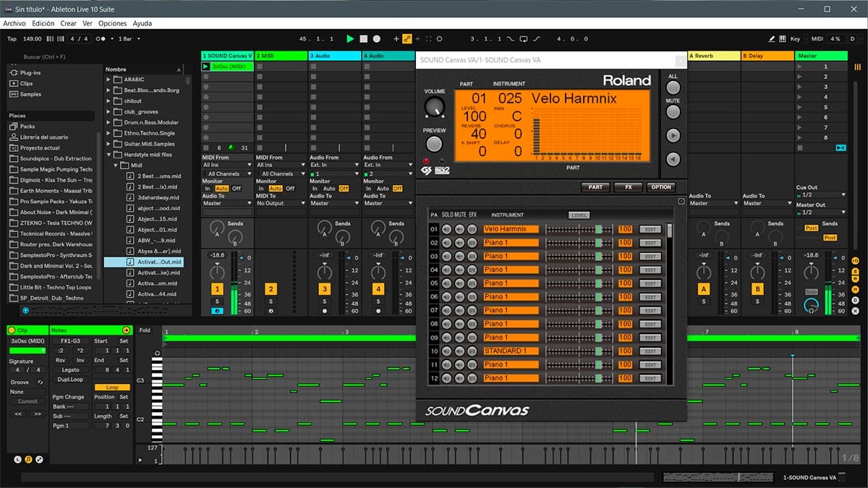The image size is (868, 488).
Task: Open the Edición menu
Action: (x=43, y=24)
